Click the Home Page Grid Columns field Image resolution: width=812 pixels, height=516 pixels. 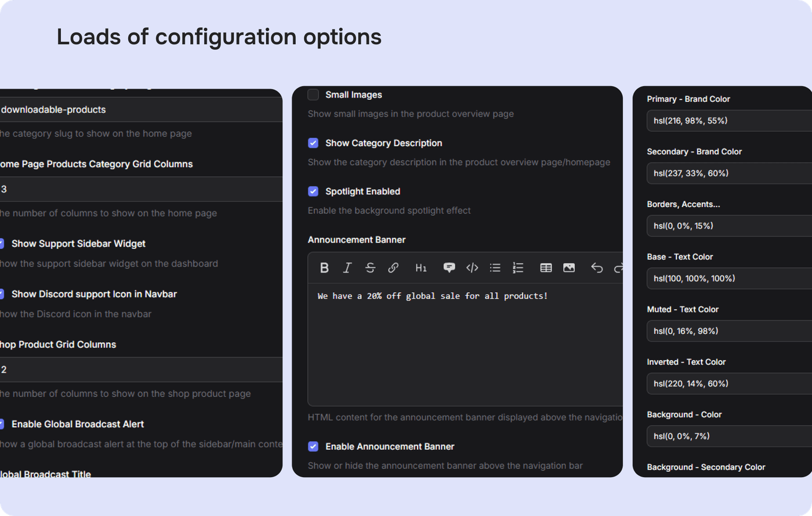point(139,190)
